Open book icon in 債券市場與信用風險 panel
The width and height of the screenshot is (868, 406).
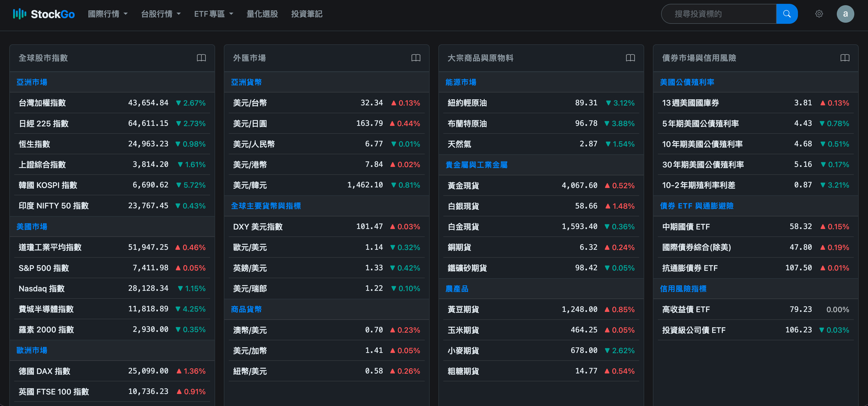click(845, 58)
